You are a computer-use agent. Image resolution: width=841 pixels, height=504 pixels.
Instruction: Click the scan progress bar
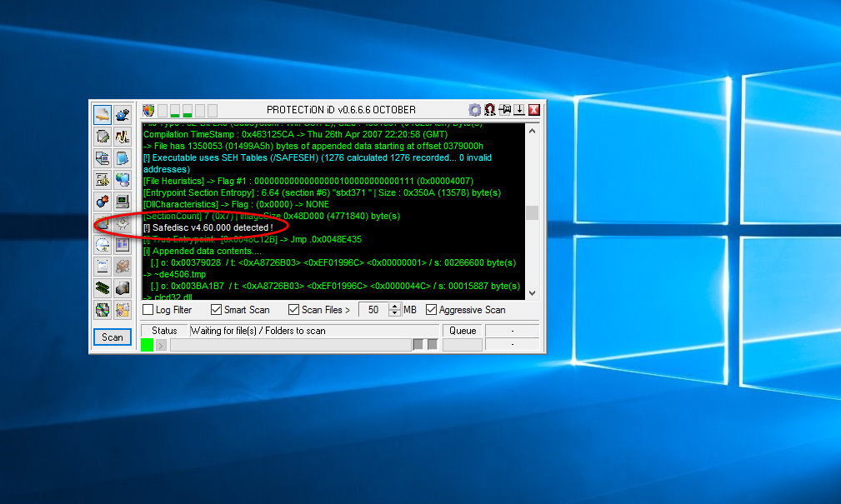click(291, 345)
